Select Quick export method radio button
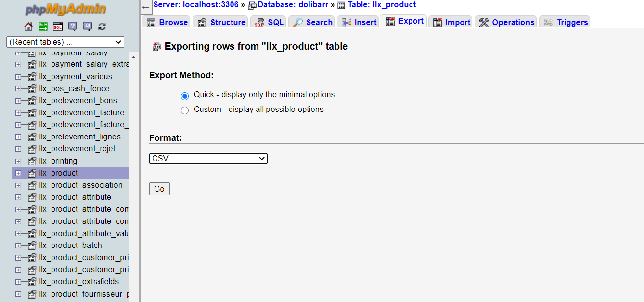The width and height of the screenshot is (644, 302). tap(185, 96)
